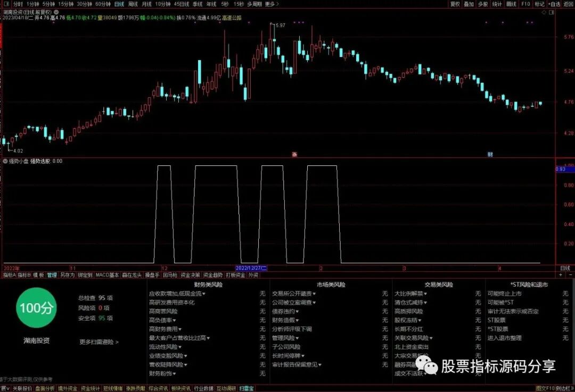Image resolution: width=575 pixels, height=392 pixels.
Task: Click the 管理 indicator button
Action: coord(52,275)
